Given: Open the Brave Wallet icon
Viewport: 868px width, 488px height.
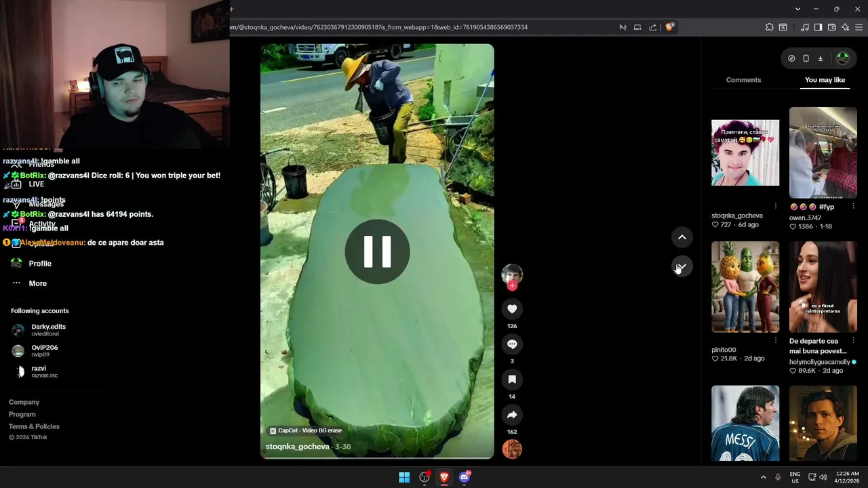Looking at the screenshot, I should point(831,27).
